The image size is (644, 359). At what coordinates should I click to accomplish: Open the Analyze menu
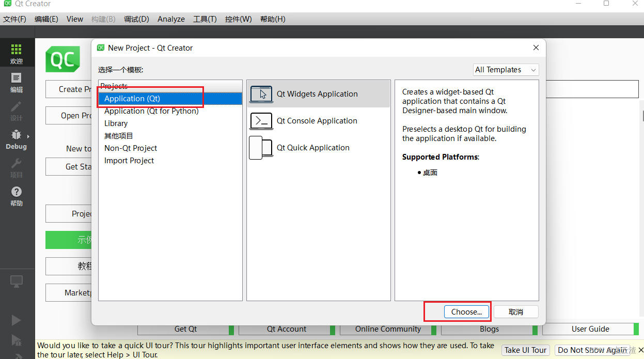(x=171, y=19)
